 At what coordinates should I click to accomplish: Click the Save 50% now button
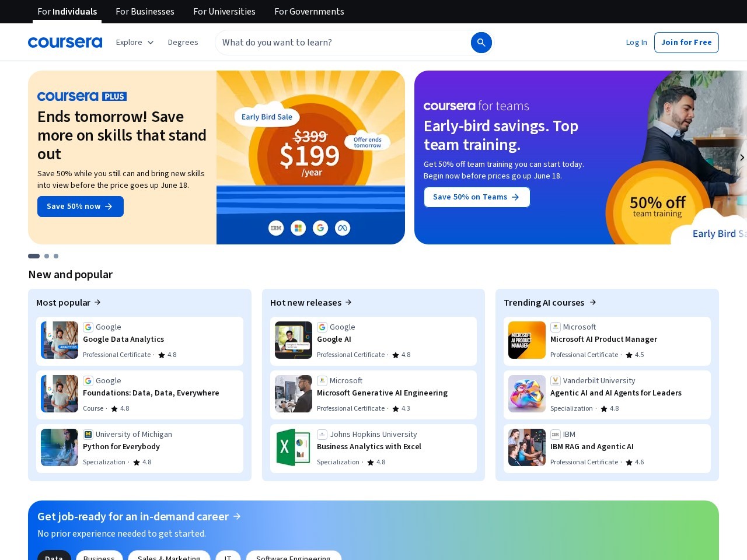coord(81,206)
